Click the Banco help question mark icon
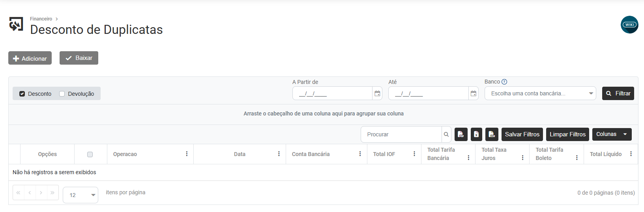The image size is (644, 212). coord(504,82)
